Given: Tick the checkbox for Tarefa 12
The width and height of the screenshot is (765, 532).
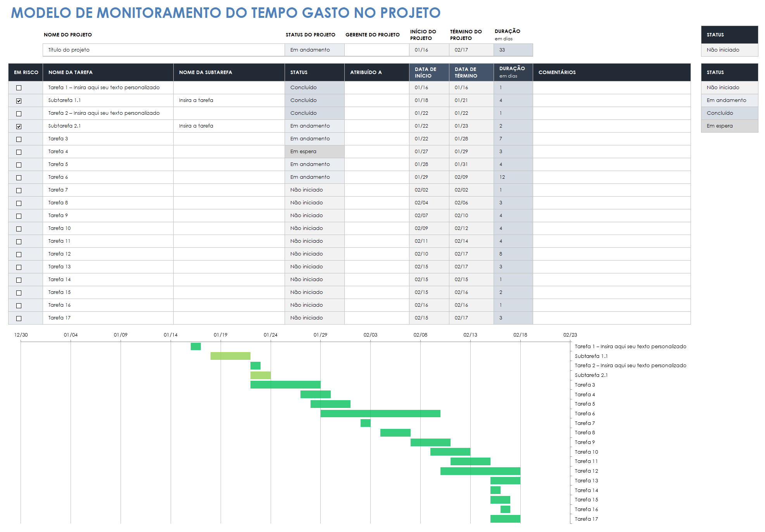Looking at the screenshot, I should point(19,254).
